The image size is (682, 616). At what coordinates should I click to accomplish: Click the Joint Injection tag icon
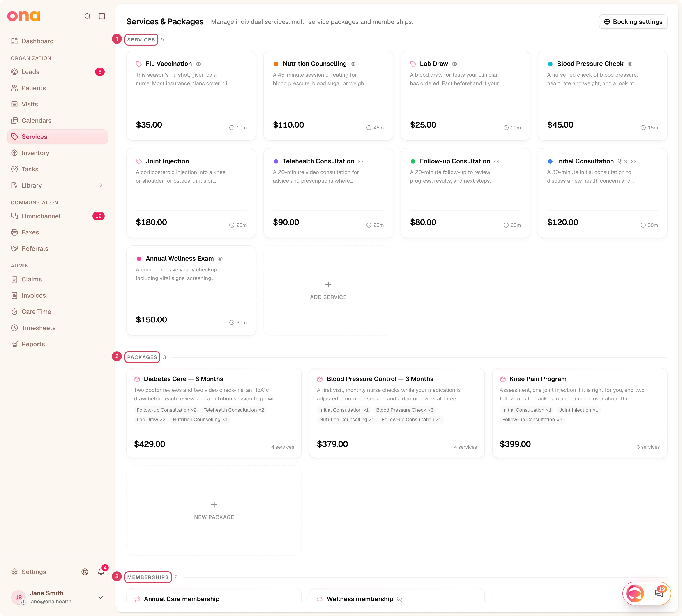pos(139,161)
